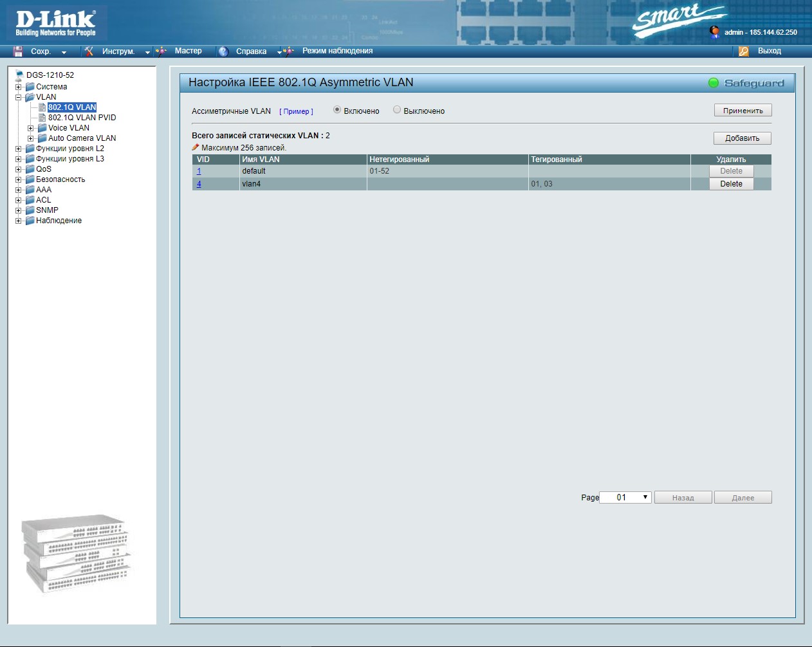
Task: Click the surveillance mode wand icon
Action: click(x=288, y=51)
